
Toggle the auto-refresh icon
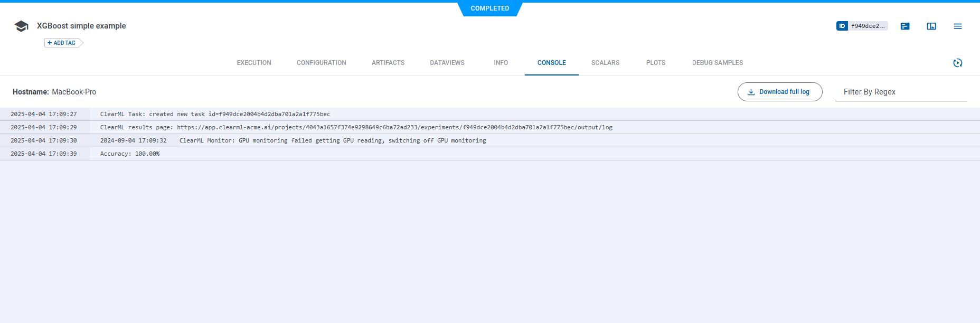tap(957, 63)
